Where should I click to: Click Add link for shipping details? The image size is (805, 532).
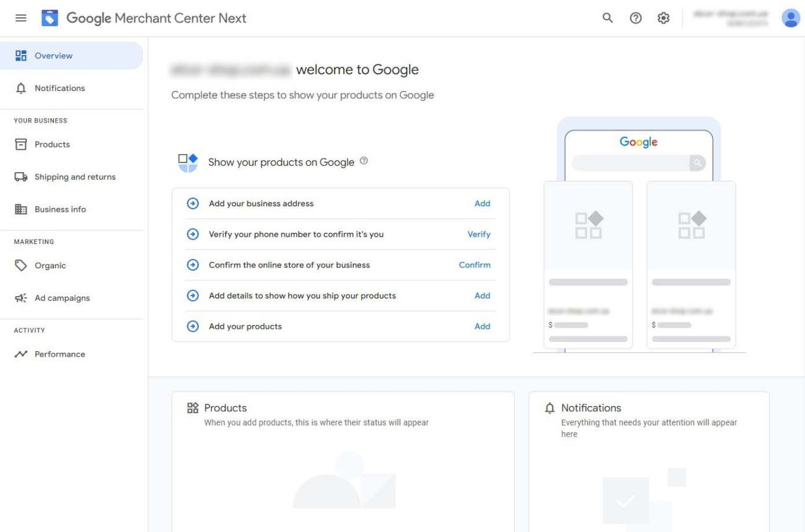tap(482, 295)
